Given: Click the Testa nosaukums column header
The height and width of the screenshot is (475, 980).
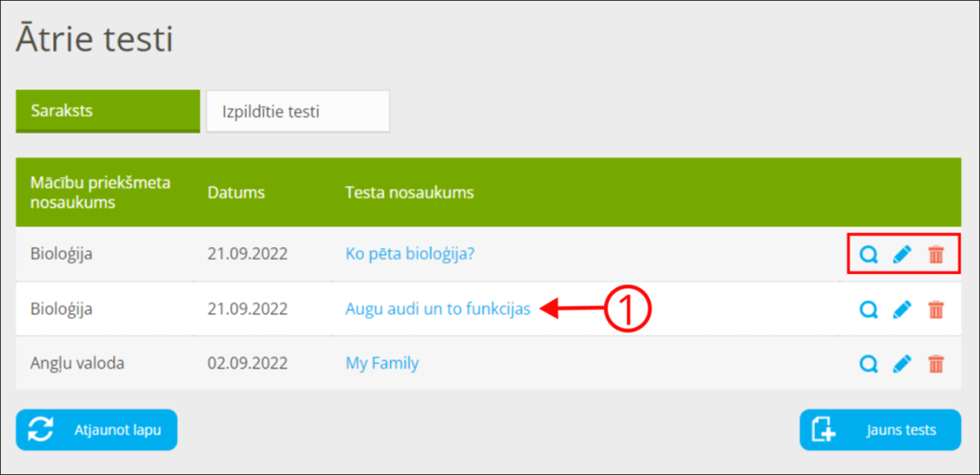Looking at the screenshot, I should (x=410, y=192).
